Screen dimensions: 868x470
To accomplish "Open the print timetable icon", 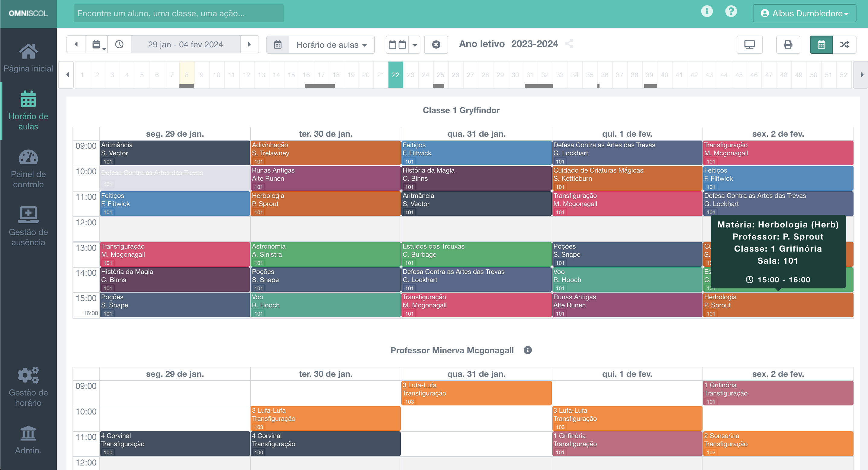I will point(788,44).
